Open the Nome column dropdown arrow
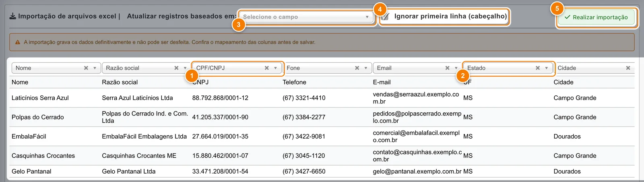The height and width of the screenshot is (182, 644). point(95,68)
